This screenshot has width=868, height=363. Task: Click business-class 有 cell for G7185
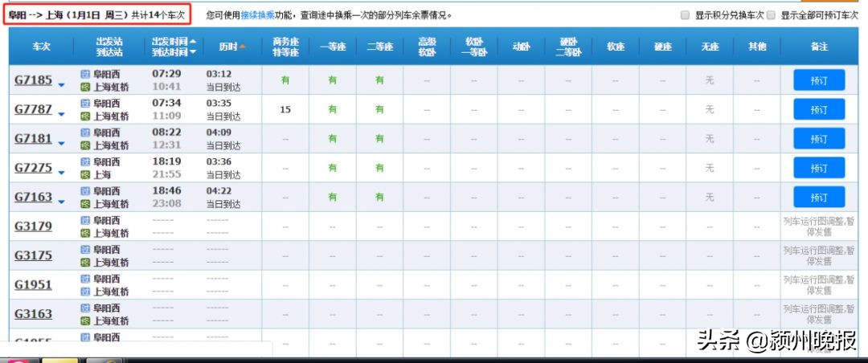pyautogui.click(x=285, y=80)
